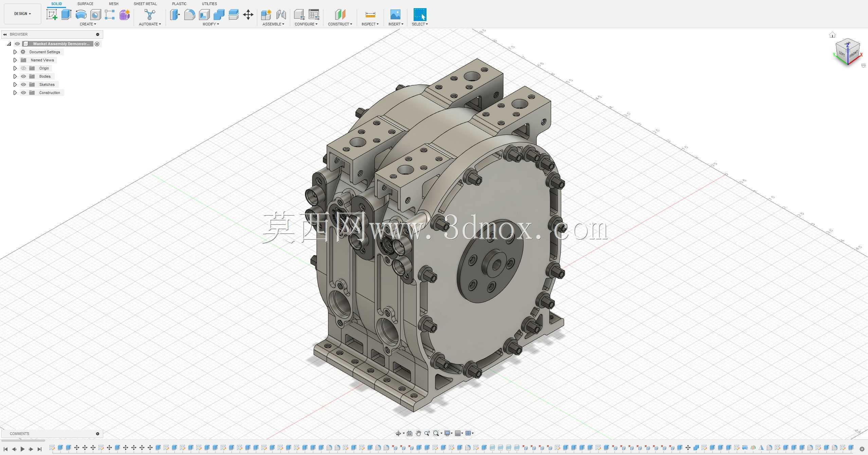Toggle visibility of Sketches folder
The height and width of the screenshot is (455, 868).
23,84
